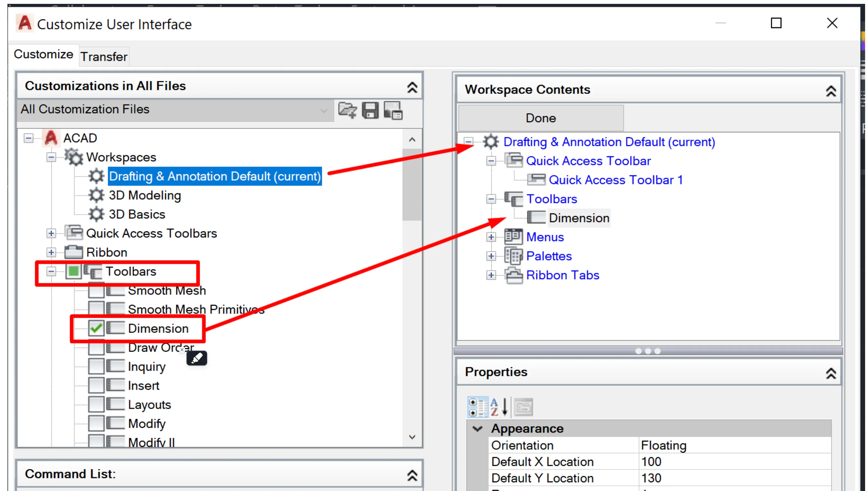Collapse the Toolbars node in Workspace Contents
This screenshot has width=868, height=491.
point(491,199)
